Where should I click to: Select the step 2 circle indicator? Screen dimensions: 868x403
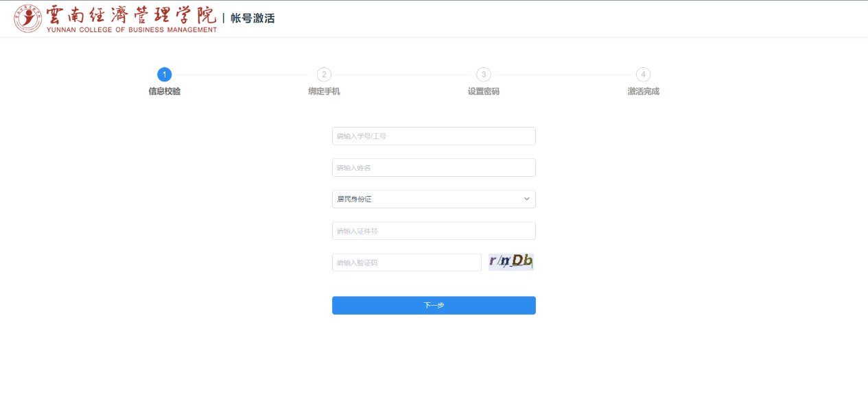pyautogui.click(x=324, y=75)
